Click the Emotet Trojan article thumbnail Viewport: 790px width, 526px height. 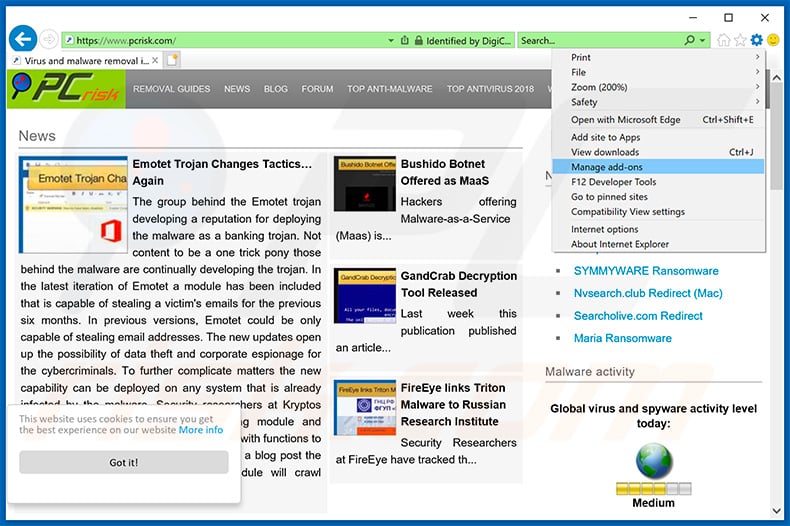(x=73, y=205)
